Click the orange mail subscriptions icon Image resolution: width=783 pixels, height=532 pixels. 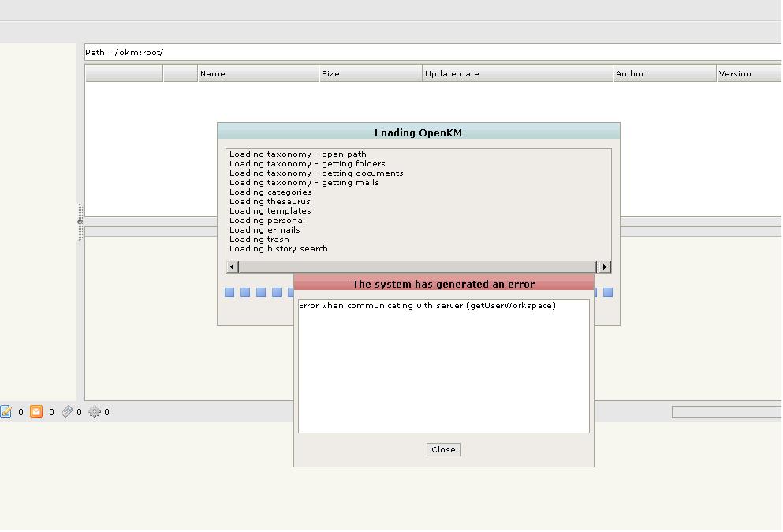36,411
